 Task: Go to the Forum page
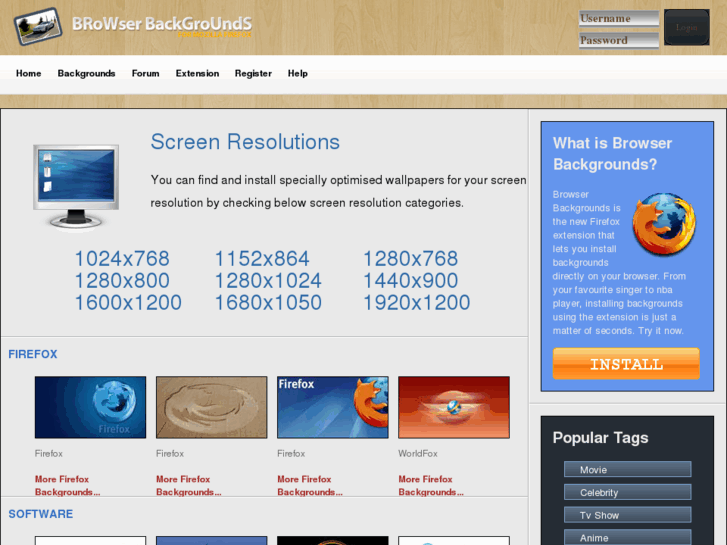pyautogui.click(x=145, y=73)
